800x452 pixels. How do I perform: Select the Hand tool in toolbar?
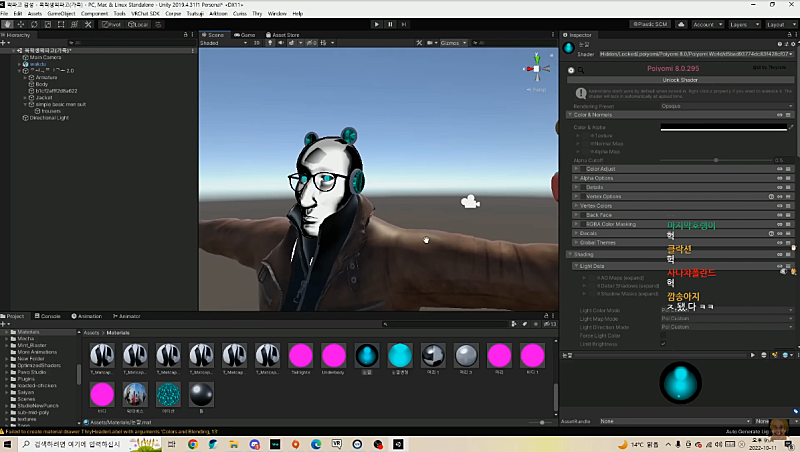click(x=8, y=23)
